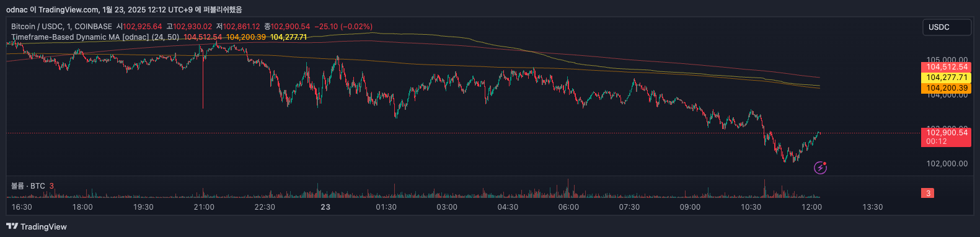Screen dimensions: 980x237
Task: Open the USDC currency selector
Action: point(947,27)
